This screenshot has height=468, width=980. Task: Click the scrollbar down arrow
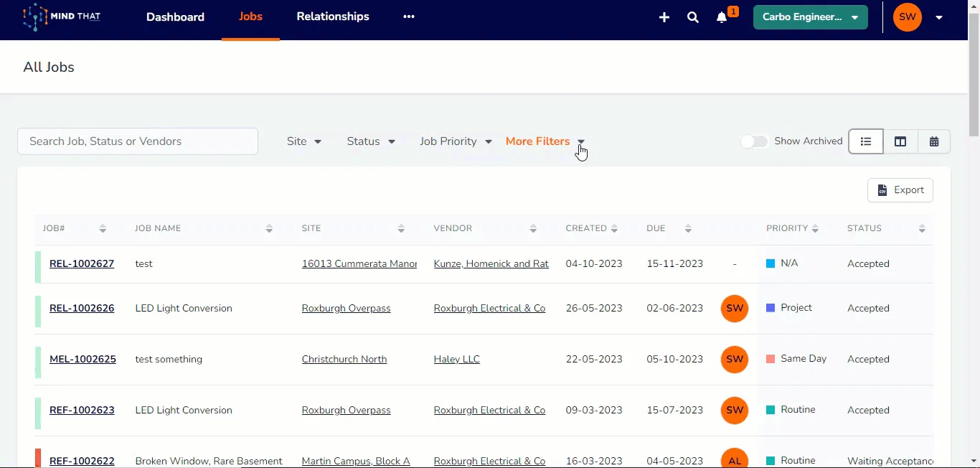(x=974, y=462)
